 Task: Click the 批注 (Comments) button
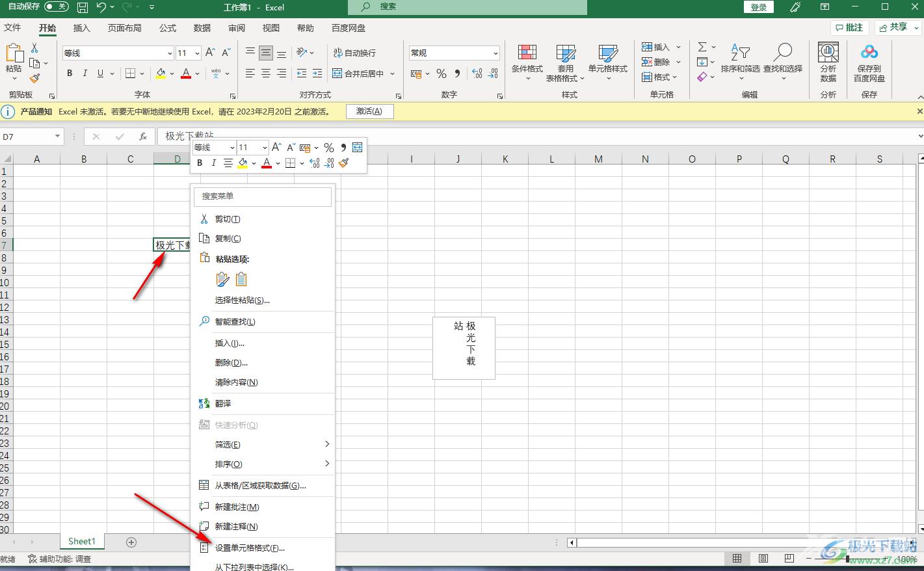850,27
